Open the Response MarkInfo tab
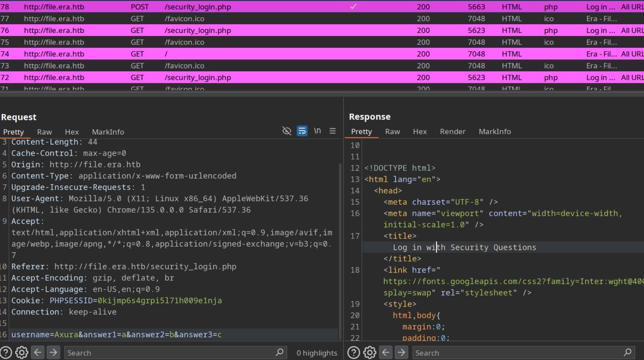 coord(495,132)
